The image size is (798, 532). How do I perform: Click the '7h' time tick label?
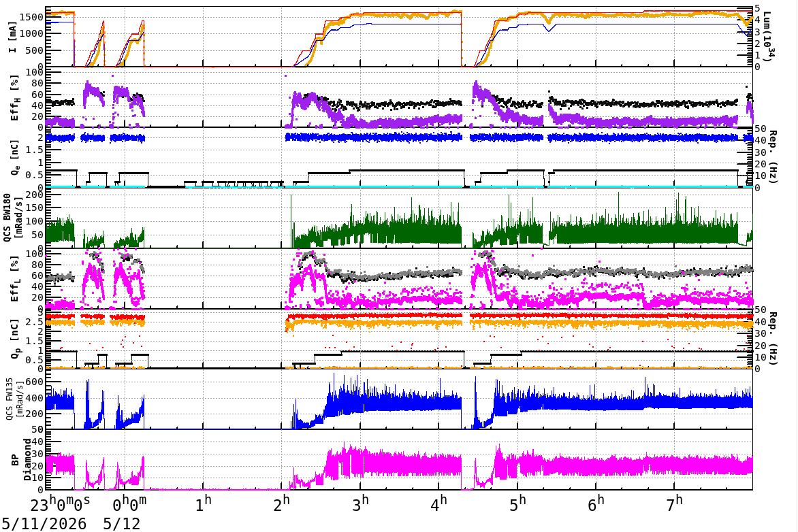click(674, 504)
